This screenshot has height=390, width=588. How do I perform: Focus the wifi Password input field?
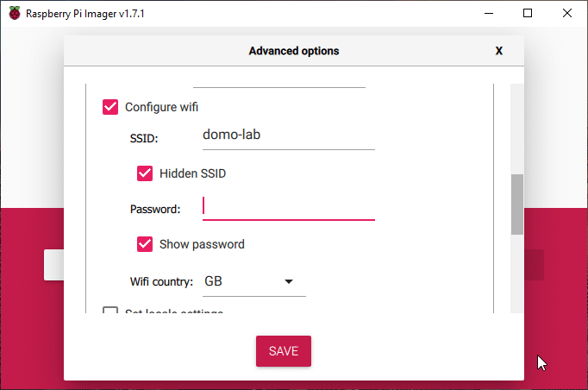[x=289, y=208]
